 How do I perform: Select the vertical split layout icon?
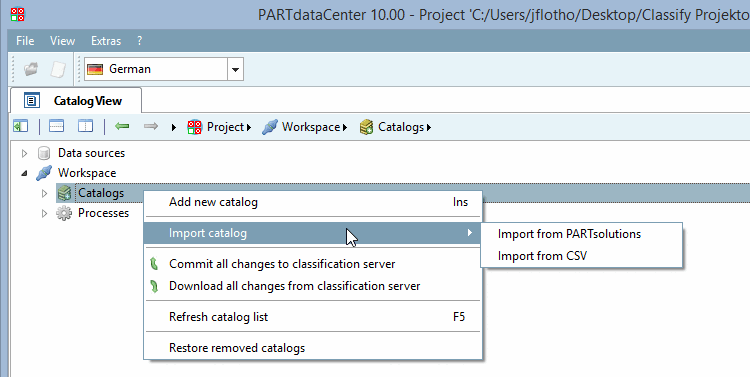click(85, 127)
